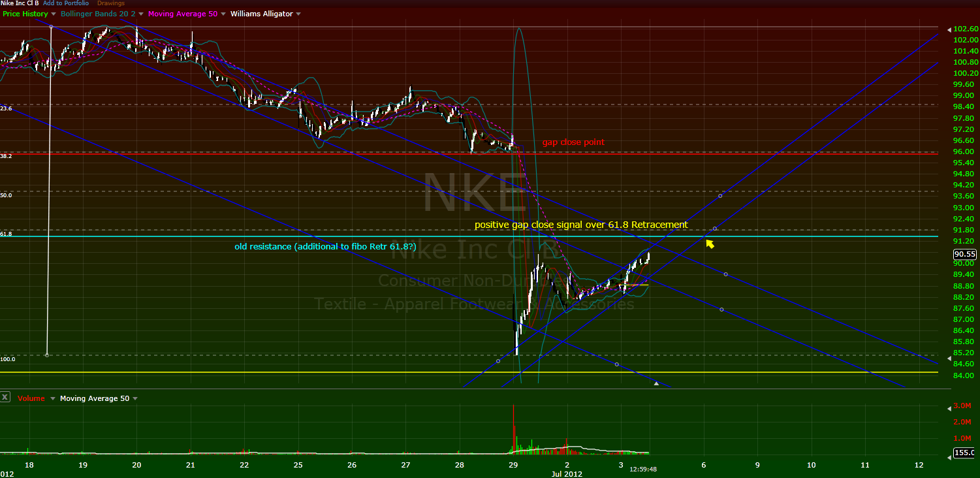The image size is (980, 478).
Task: Select the yellow arrow drawing on chart
Action: coord(710,244)
